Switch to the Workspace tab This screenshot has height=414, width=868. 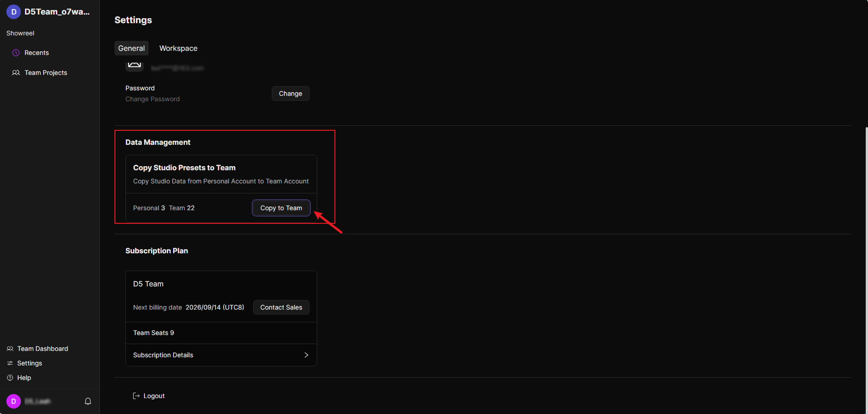[178, 48]
